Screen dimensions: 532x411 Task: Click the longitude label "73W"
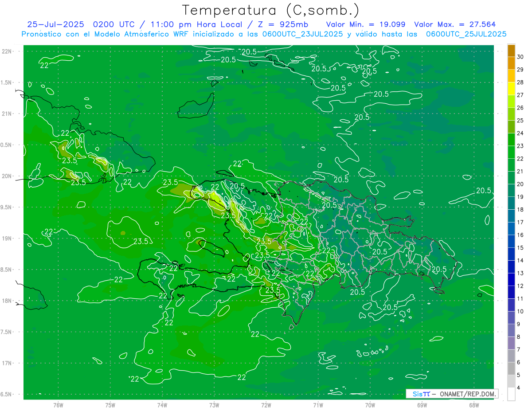214,405
